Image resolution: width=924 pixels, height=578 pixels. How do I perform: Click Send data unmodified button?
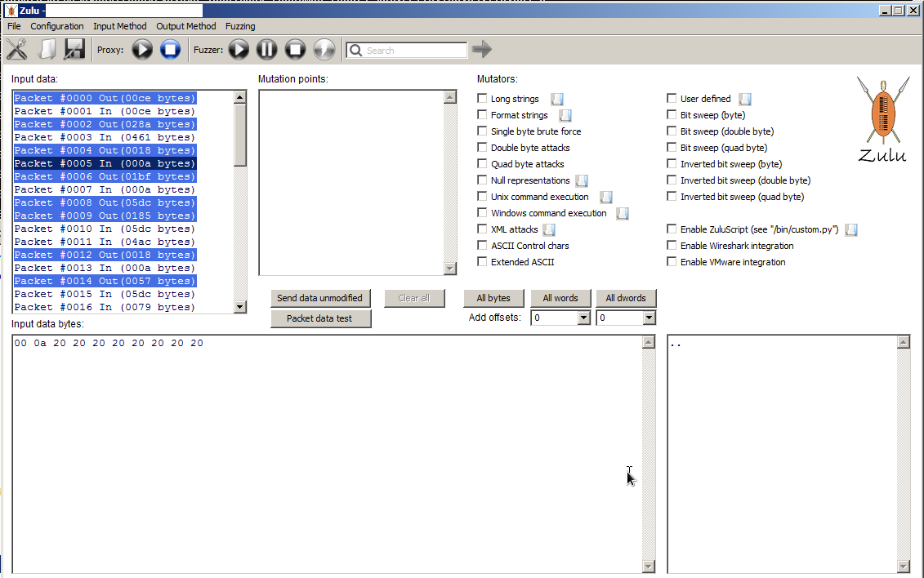pyautogui.click(x=320, y=299)
